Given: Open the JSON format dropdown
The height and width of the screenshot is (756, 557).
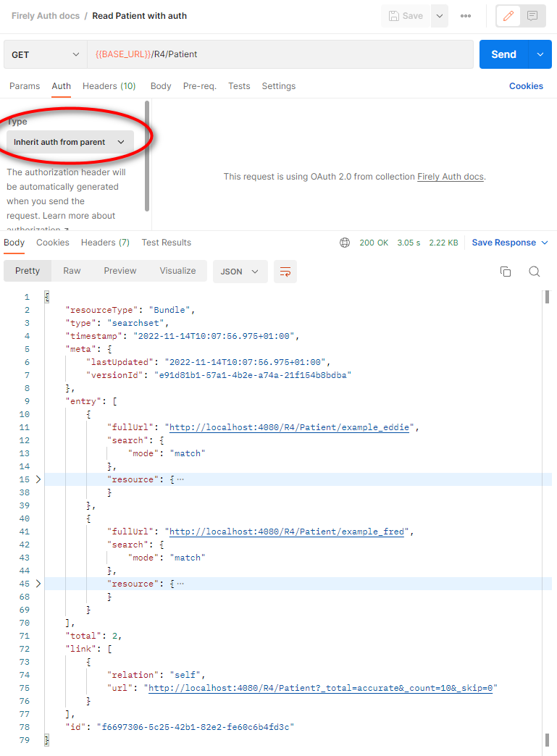Looking at the screenshot, I should click(x=240, y=272).
